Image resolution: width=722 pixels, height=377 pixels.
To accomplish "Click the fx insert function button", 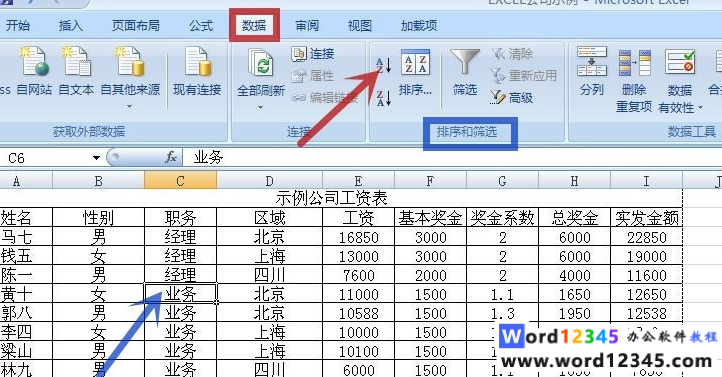I will [x=171, y=157].
